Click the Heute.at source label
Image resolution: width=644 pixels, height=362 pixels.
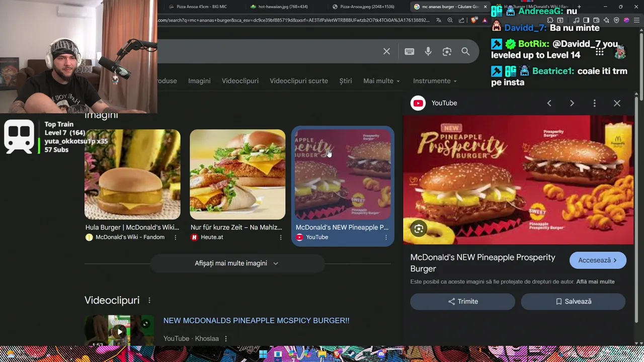212,237
